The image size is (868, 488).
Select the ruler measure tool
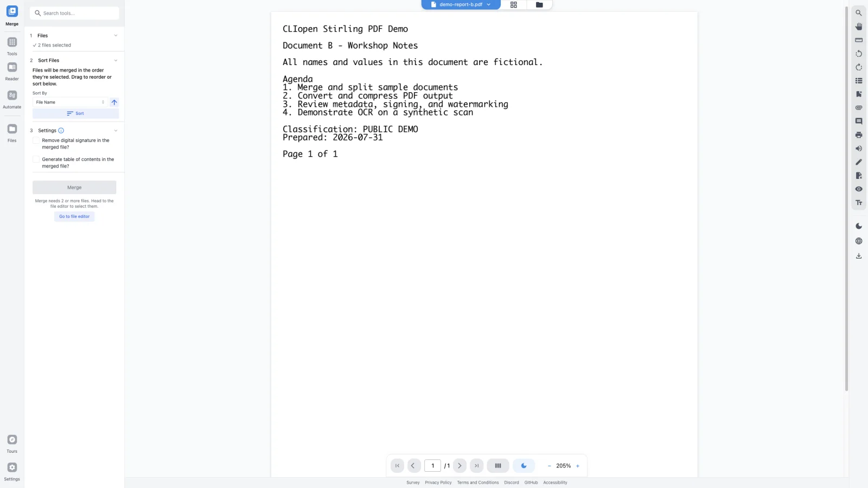pyautogui.click(x=859, y=40)
